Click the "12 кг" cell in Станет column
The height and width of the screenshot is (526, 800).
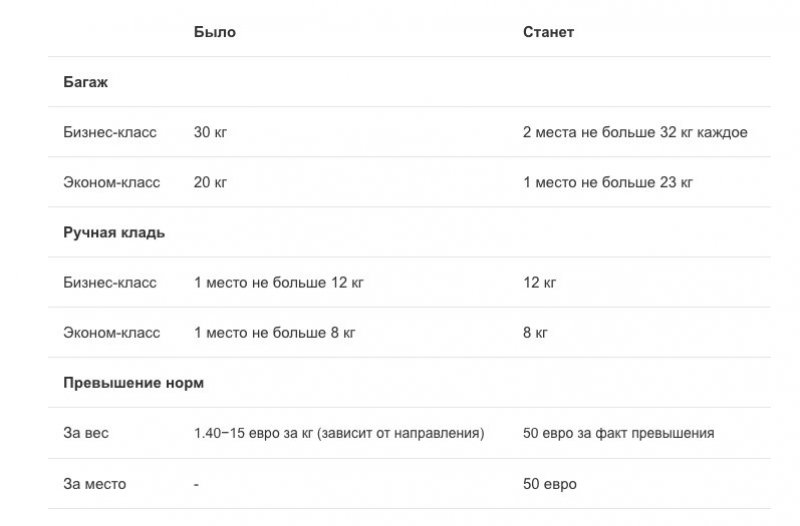539,282
